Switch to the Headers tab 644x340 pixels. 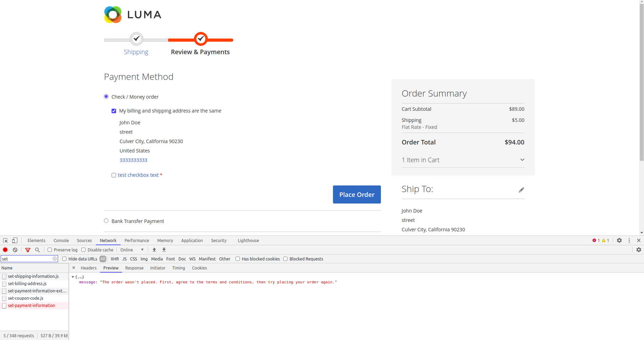pos(89,268)
